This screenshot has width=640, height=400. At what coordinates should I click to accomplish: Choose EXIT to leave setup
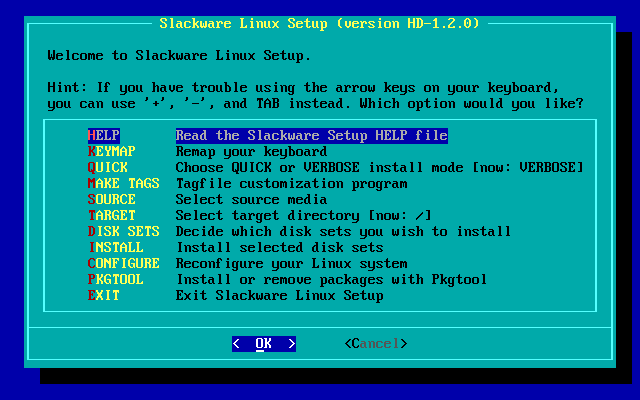[104, 295]
